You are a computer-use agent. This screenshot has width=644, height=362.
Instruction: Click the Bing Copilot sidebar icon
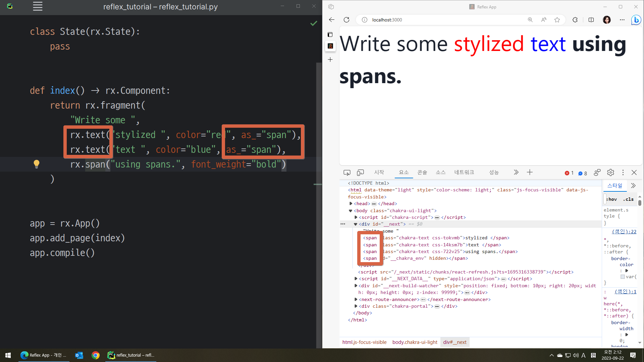coord(636,20)
